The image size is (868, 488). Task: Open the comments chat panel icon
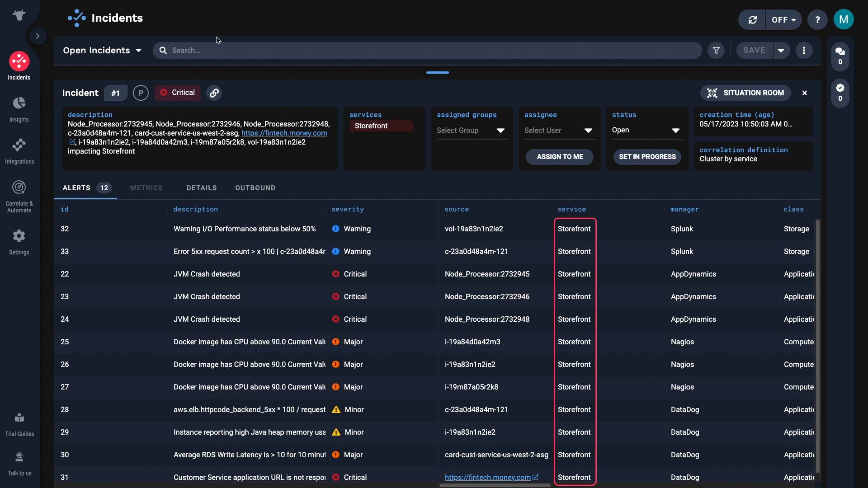tap(840, 56)
